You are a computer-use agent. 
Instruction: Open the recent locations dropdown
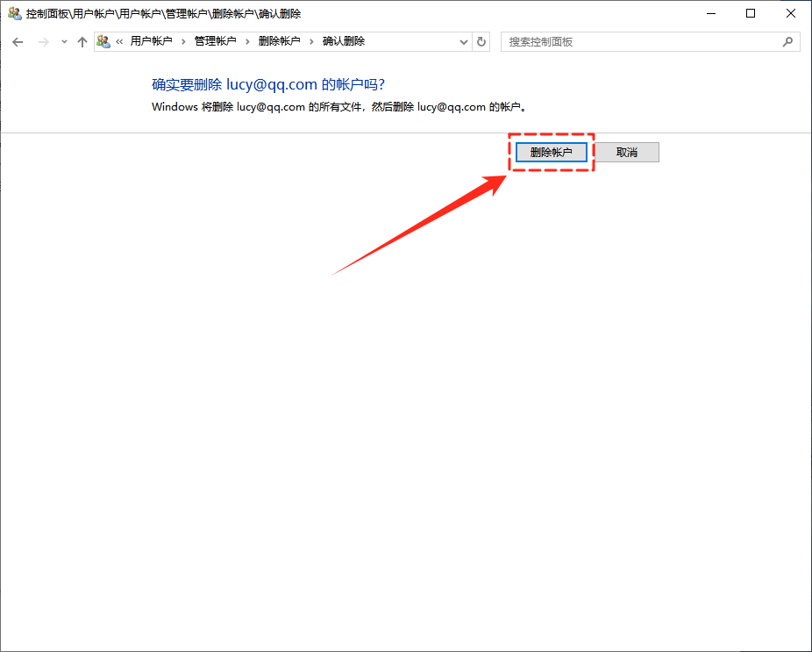64,42
